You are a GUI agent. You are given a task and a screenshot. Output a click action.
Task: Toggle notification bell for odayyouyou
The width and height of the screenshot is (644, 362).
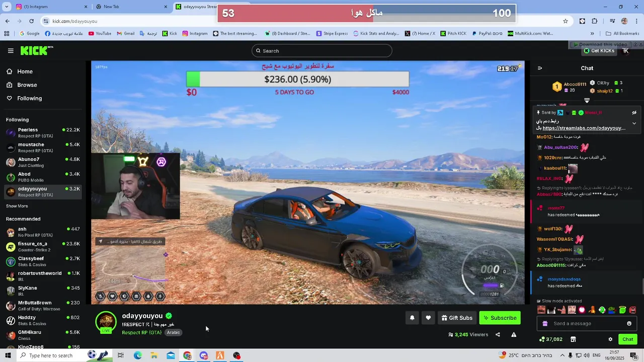pos(412,318)
